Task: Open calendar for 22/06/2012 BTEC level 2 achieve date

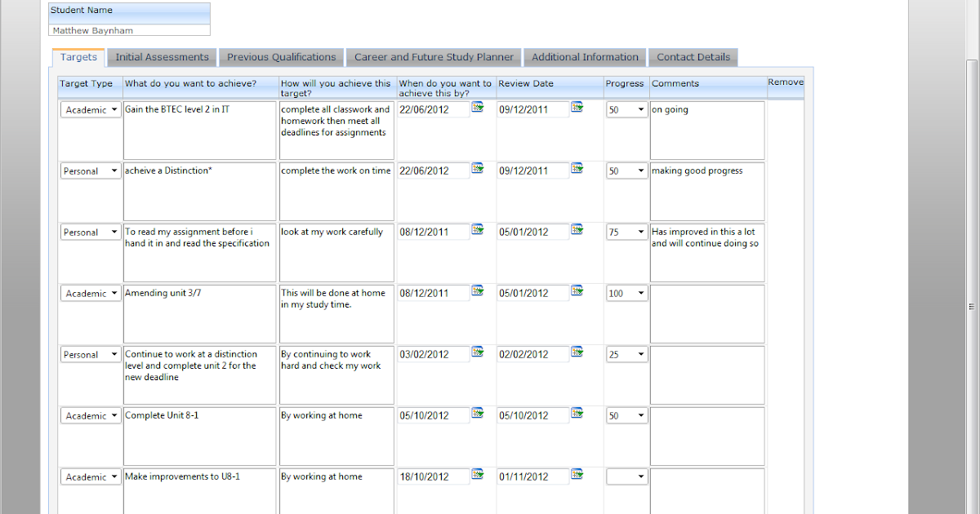Action: click(478, 107)
